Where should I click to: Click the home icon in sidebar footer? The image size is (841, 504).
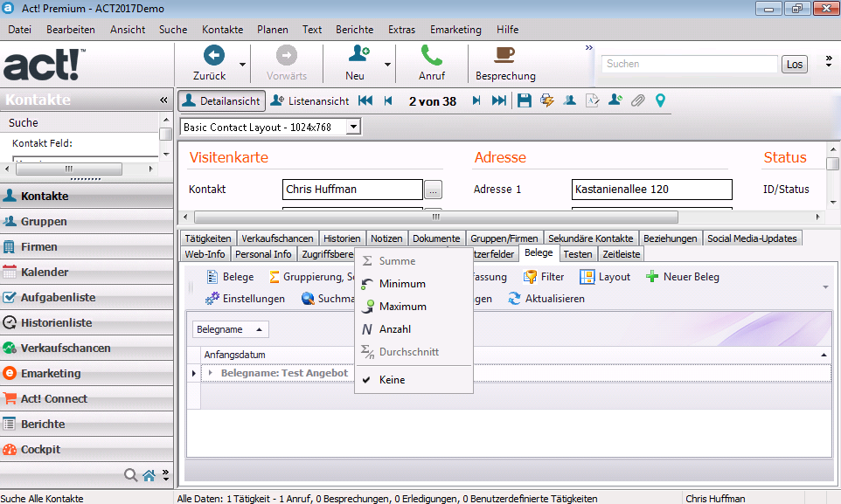149,474
